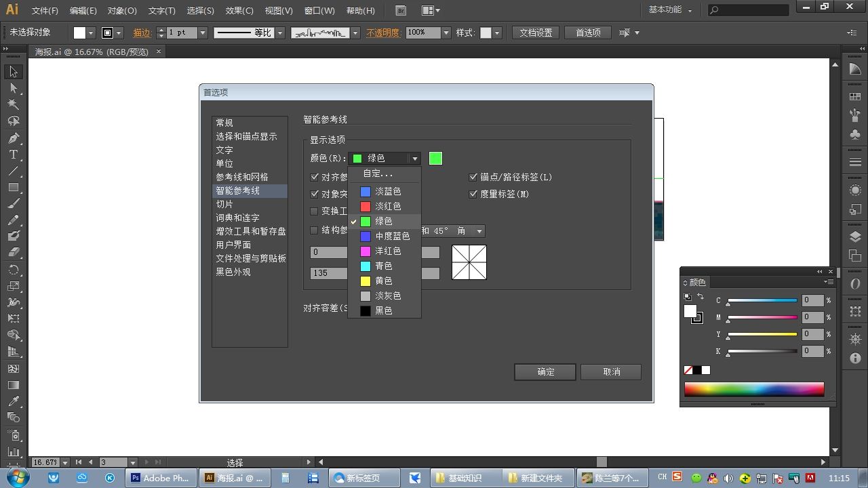Screen dimensions: 868x488
Task: Swap fill and stroke in Color panel
Action: tap(701, 297)
